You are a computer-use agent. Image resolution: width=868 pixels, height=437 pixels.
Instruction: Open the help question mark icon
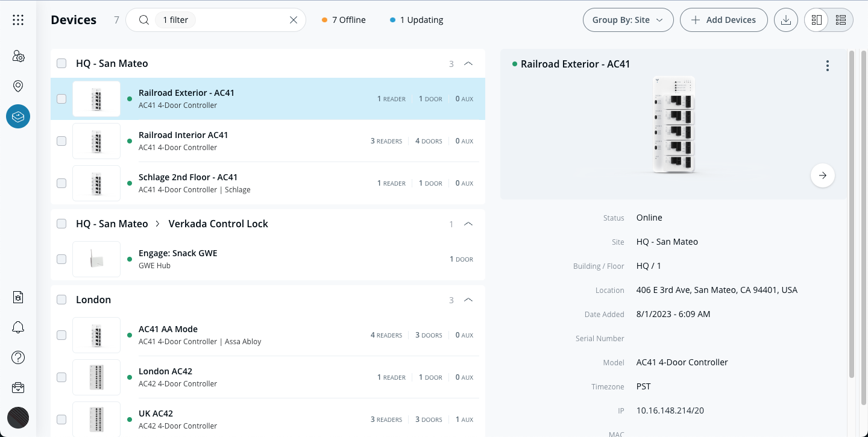(x=18, y=357)
